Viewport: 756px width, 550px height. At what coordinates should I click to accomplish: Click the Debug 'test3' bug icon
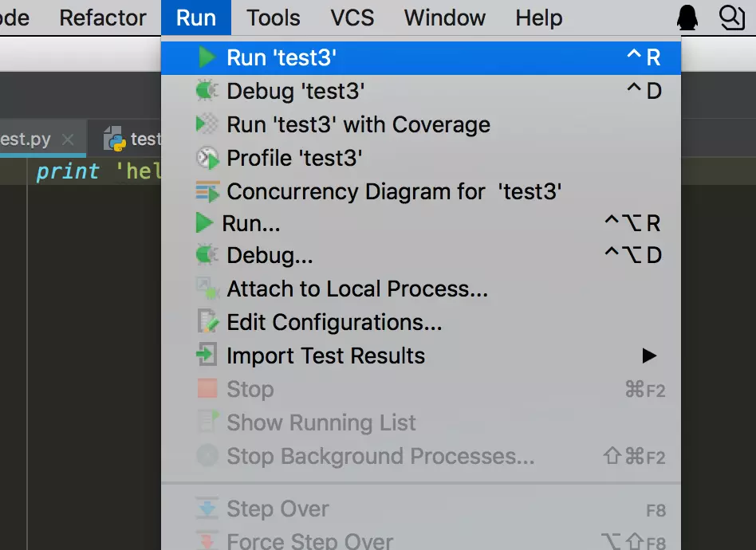(x=207, y=91)
